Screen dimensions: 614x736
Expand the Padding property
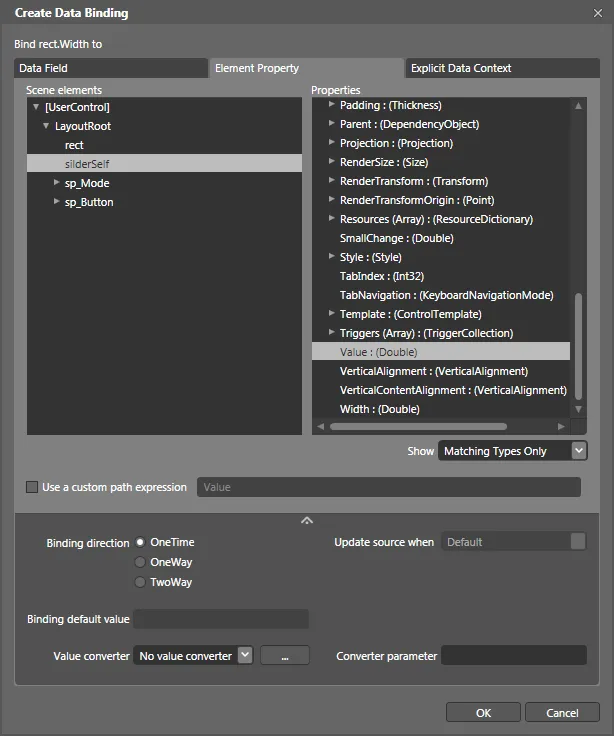point(331,104)
